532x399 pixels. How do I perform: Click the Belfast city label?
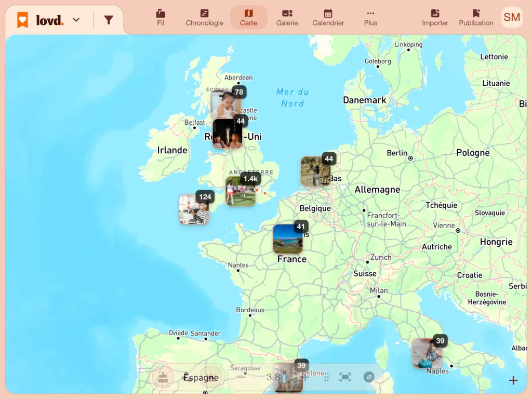[194, 122]
